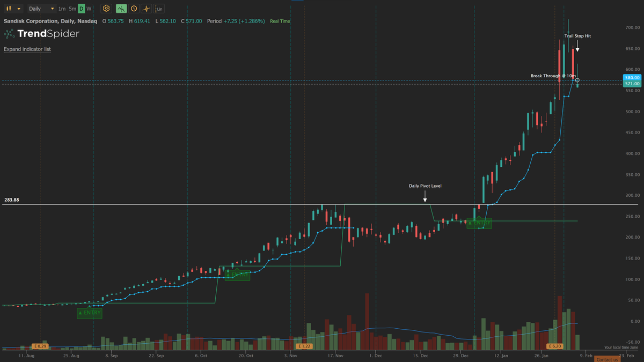Click Your local time zone label
The image size is (644, 362).
click(621, 348)
